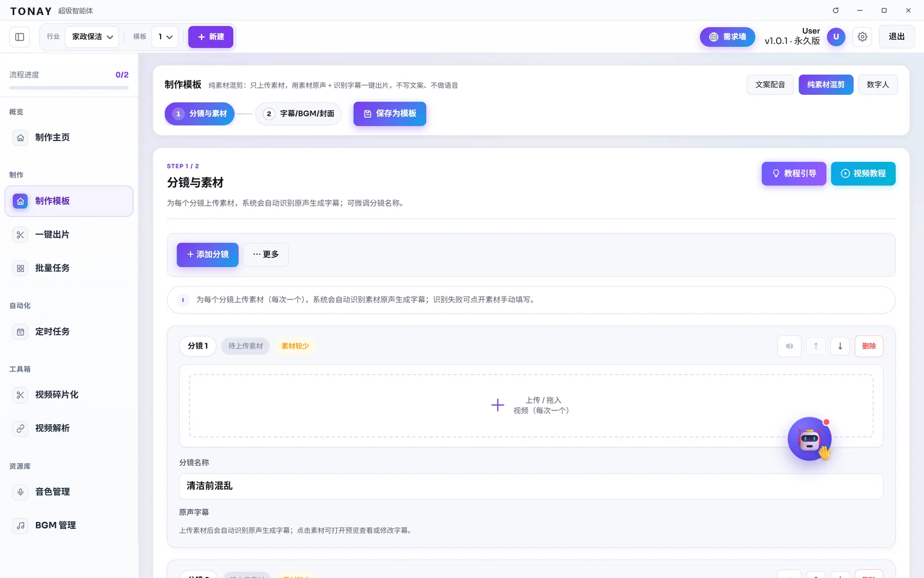This screenshot has width=924, height=578.
Task: Click 添加分镜 button
Action: 207,255
